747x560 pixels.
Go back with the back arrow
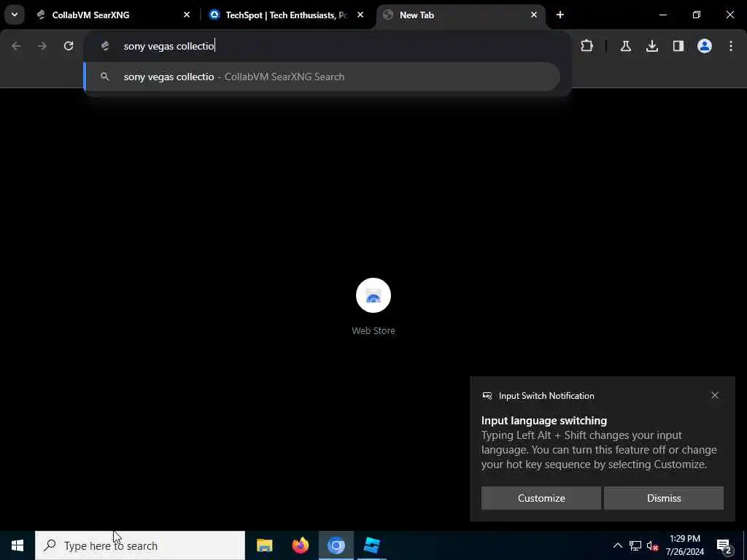(16, 46)
